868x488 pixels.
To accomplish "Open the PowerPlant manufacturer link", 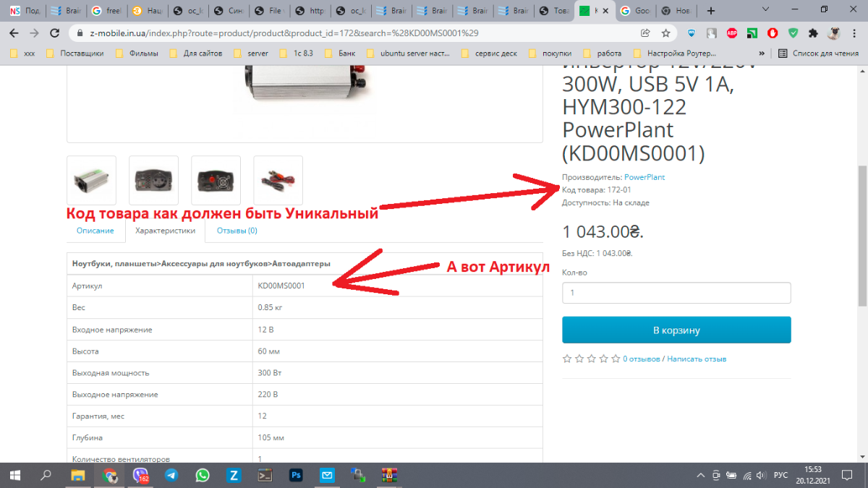I will click(644, 177).
